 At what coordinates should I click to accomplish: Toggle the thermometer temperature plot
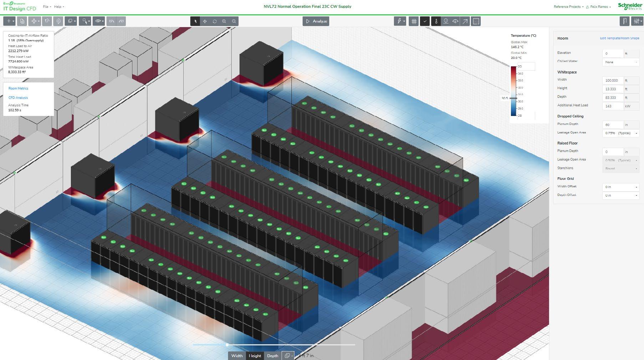tap(436, 21)
